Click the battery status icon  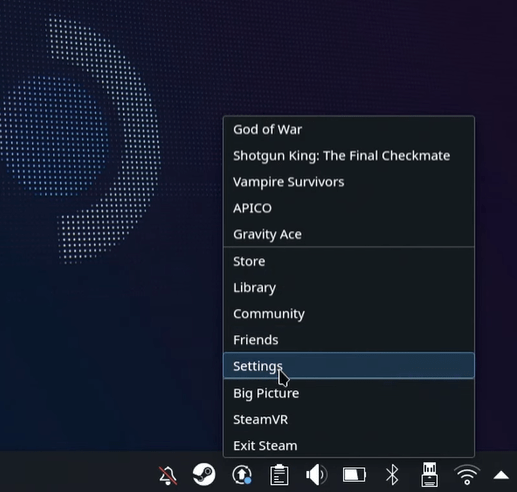tap(354, 474)
